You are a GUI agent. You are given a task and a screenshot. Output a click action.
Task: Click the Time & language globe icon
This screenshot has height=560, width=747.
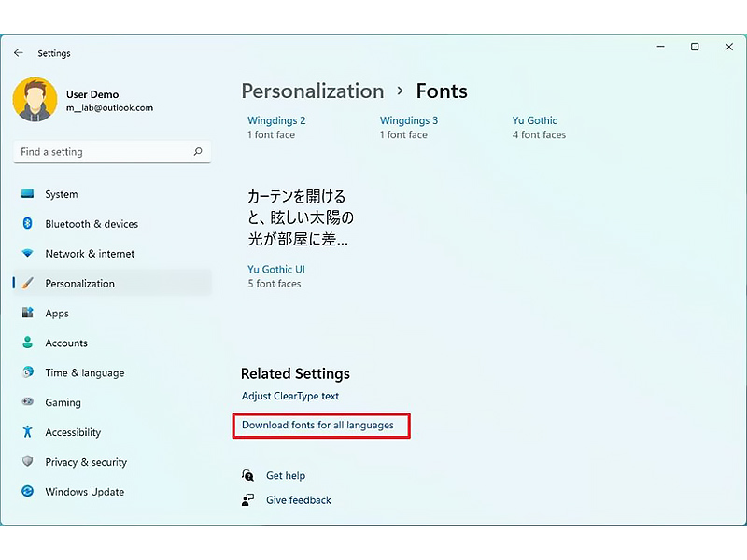tap(28, 371)
